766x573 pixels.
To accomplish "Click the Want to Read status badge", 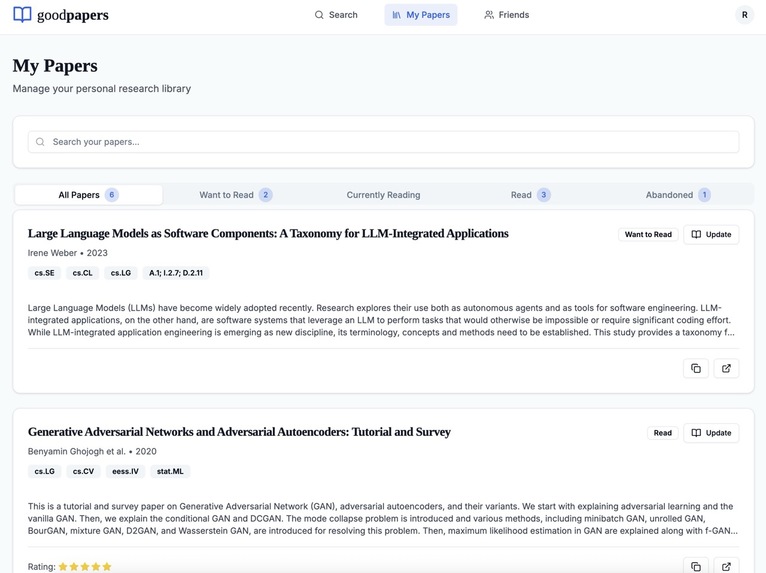I will tap(648, 234).
